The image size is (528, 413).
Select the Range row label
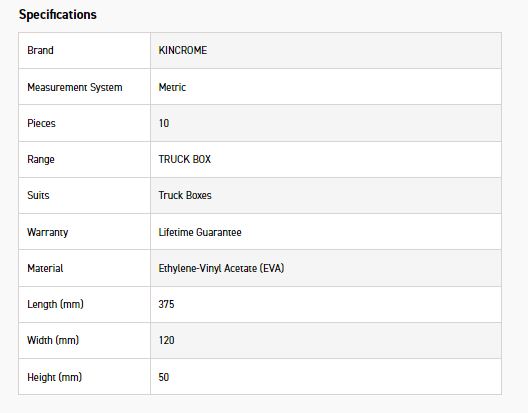(x=41, y=159)
